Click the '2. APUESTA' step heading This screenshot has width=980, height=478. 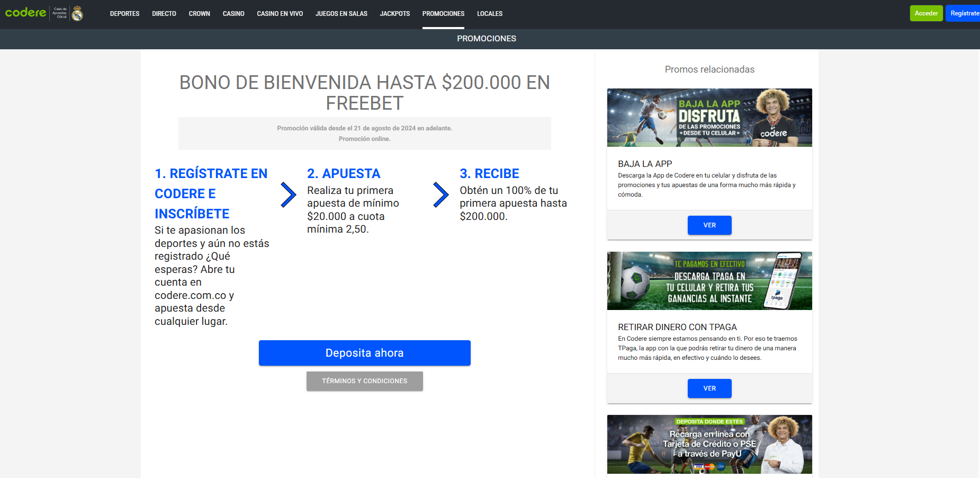click(x=344, y=174)
